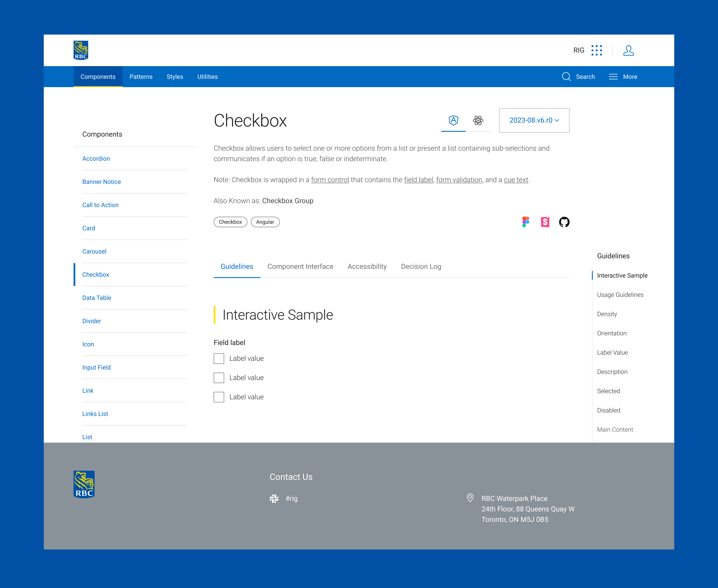Open the GitHub repository icon
Screen dimensions: 718x588
coord(564,222)
